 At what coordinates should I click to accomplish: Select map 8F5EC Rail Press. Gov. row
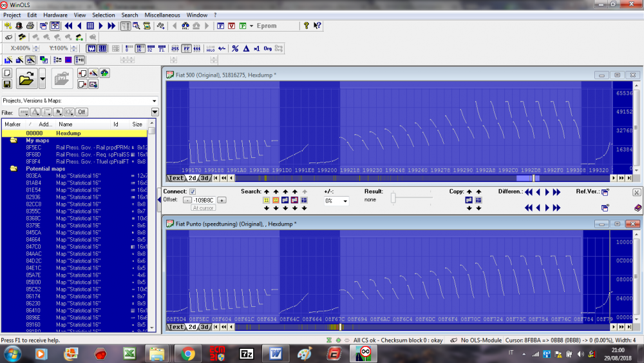(74, 148)
